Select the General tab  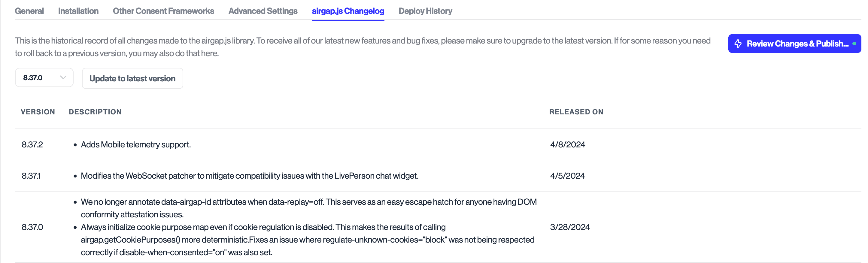pos(29,11)
